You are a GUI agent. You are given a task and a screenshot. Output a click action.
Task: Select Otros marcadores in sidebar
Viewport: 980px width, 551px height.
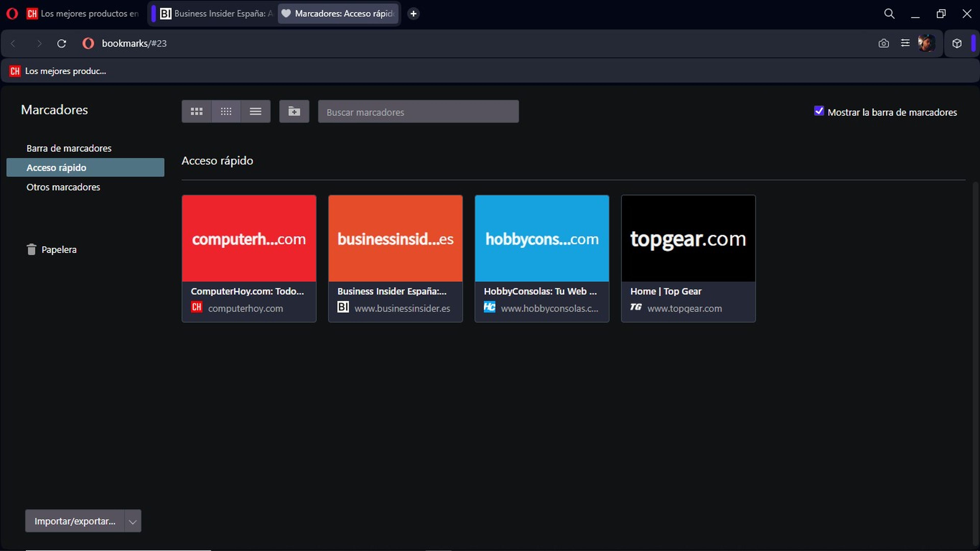[x=85, y=187]
